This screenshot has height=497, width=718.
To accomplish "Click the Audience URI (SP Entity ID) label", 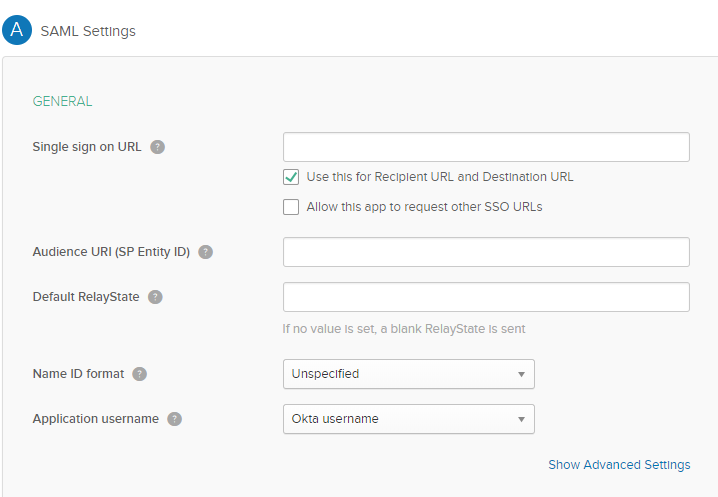I will 111,252.
